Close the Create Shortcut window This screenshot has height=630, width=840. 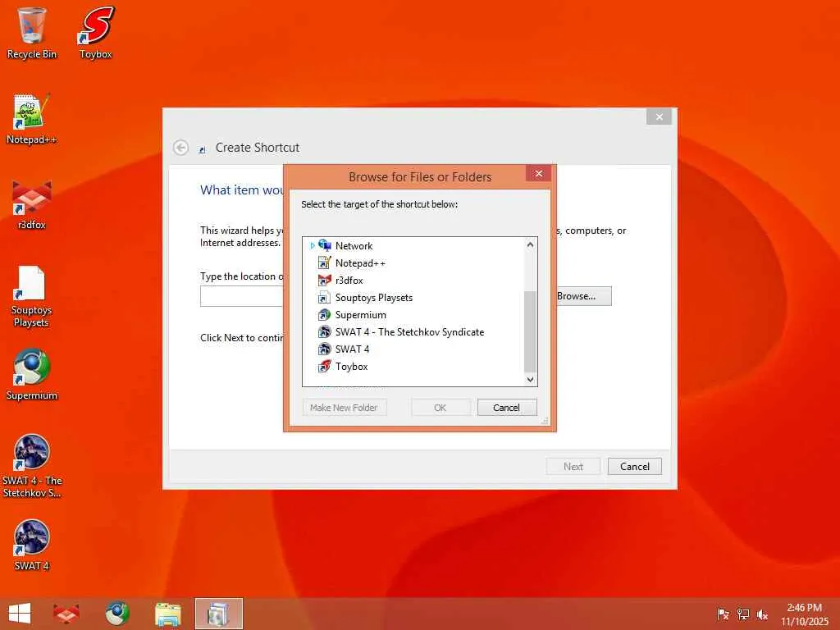(659, 116)
